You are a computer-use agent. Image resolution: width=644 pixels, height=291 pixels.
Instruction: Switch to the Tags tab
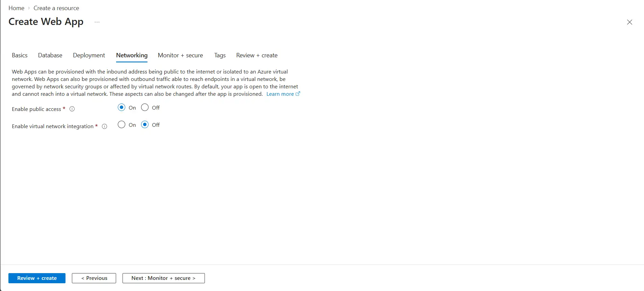220,55
